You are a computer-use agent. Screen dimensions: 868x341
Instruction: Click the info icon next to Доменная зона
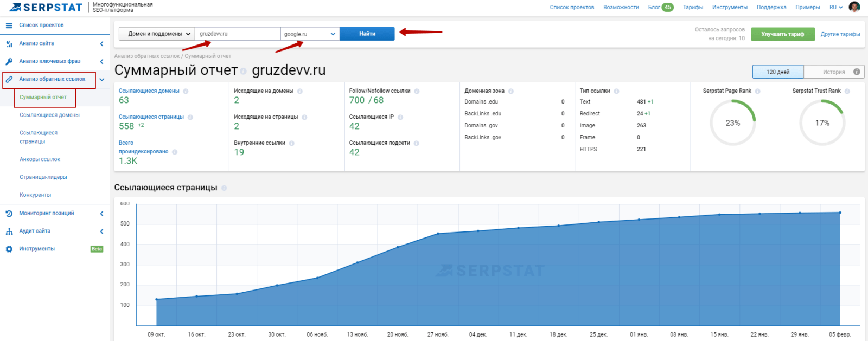tap(511, 91)
